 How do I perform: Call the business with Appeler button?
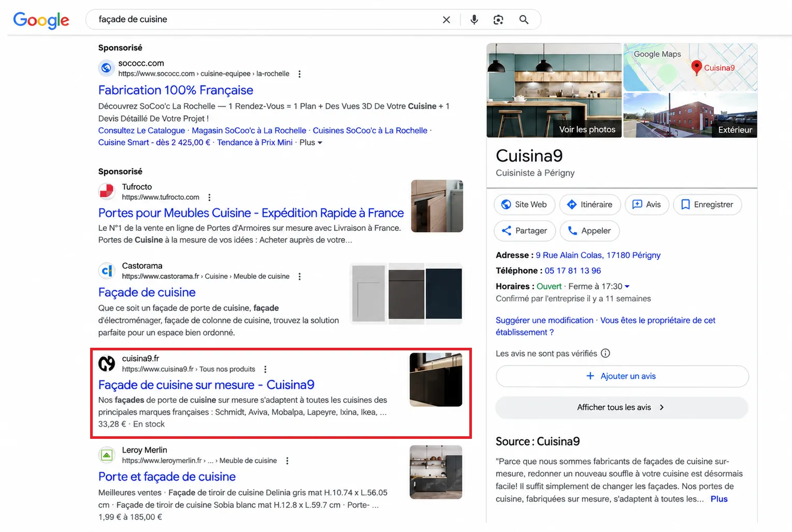pos(590,231)
